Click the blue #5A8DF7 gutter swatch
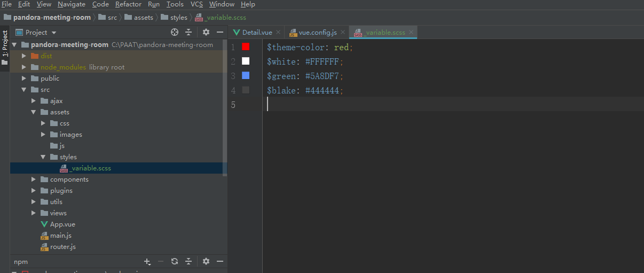This screenshot has width=644, height=273. click(x=246, y=75)
